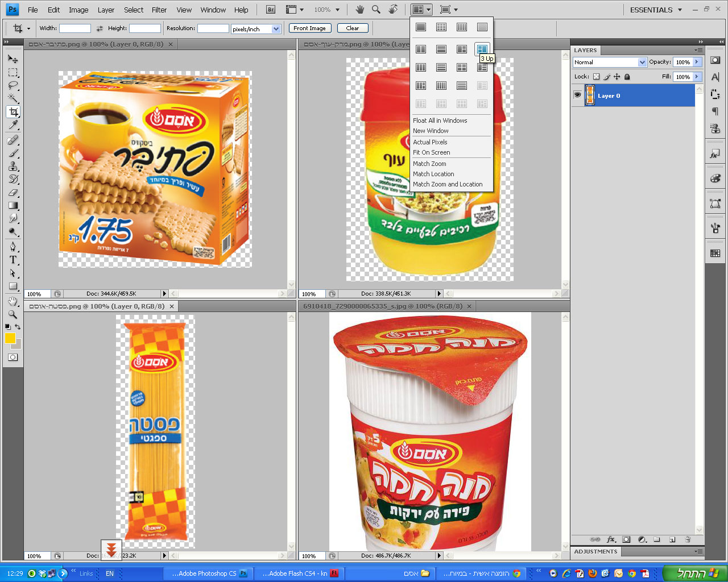Toggle lock all for layer
728x582 pixels.
(x=627, y=77)
